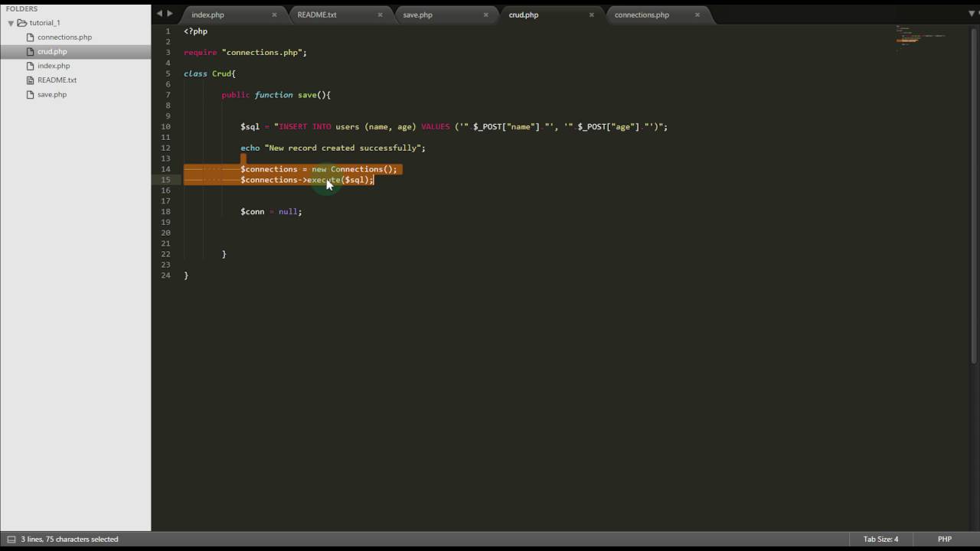Close the index.php tab
This screenshot has height=551, width=980.
274,15
